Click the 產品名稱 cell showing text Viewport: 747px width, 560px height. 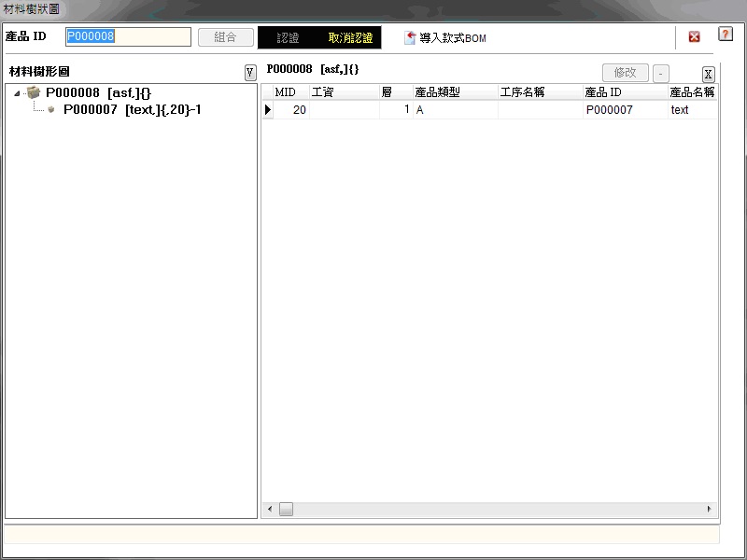(692, 109)
